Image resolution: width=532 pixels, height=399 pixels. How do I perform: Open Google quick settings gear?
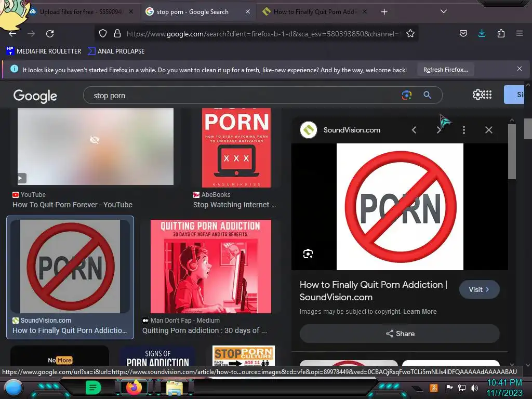tap(477, 95)
